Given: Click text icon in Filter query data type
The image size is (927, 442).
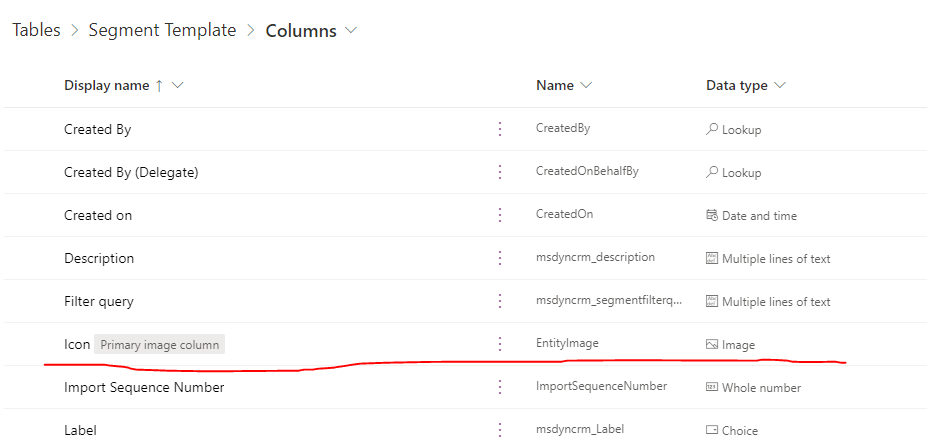Looking at the screenshot, I should (712, 301).
